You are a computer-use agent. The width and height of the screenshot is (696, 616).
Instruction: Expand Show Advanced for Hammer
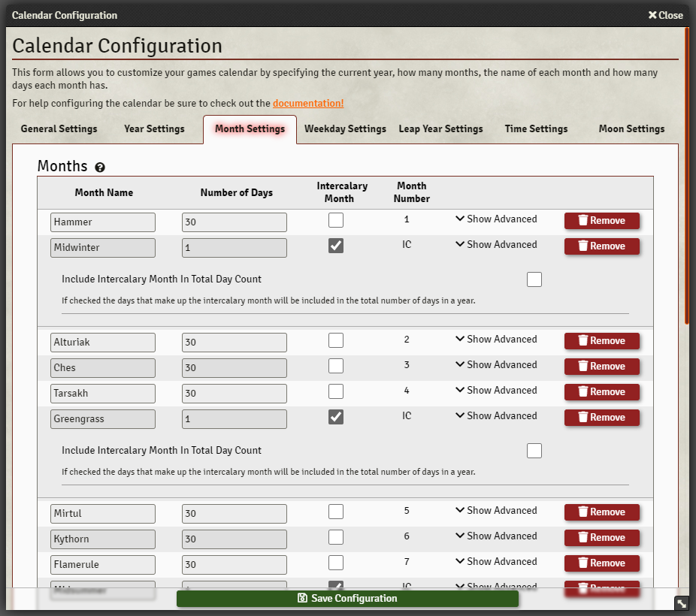coord(496,219)
